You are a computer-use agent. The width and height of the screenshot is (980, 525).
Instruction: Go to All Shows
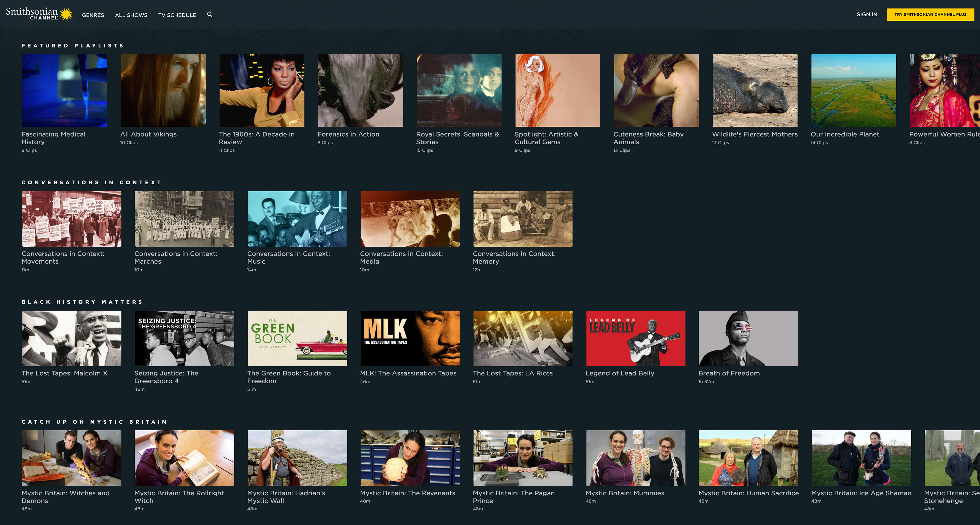(131, 15)
